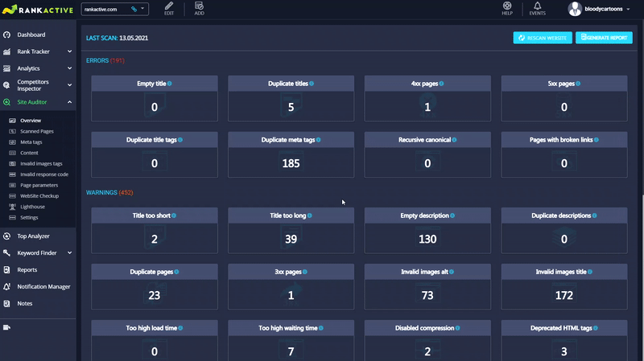Click the Reports sidebar icon
Image resolution: width=644 pixels, height=361 pixels.
6,270
